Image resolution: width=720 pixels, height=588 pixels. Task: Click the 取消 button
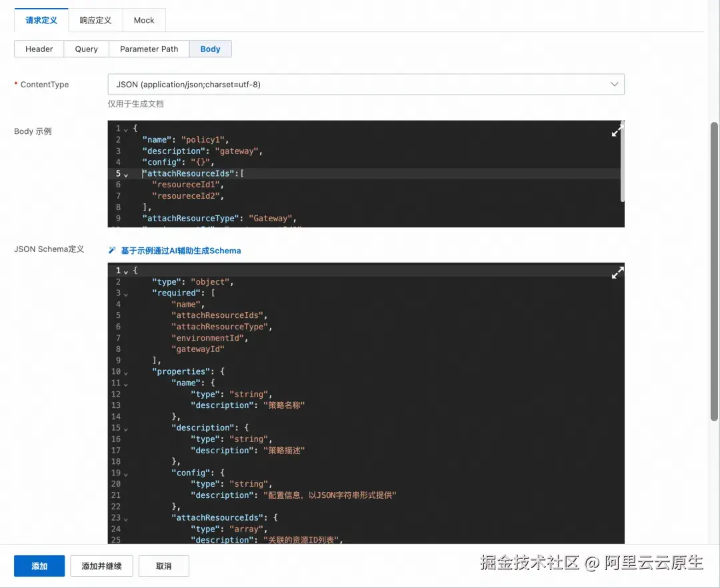coord(163,565)
